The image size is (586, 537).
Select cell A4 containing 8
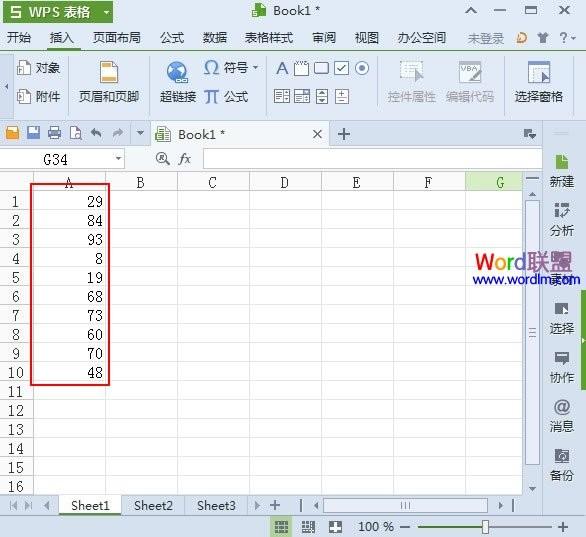click(x=70, y=258)
